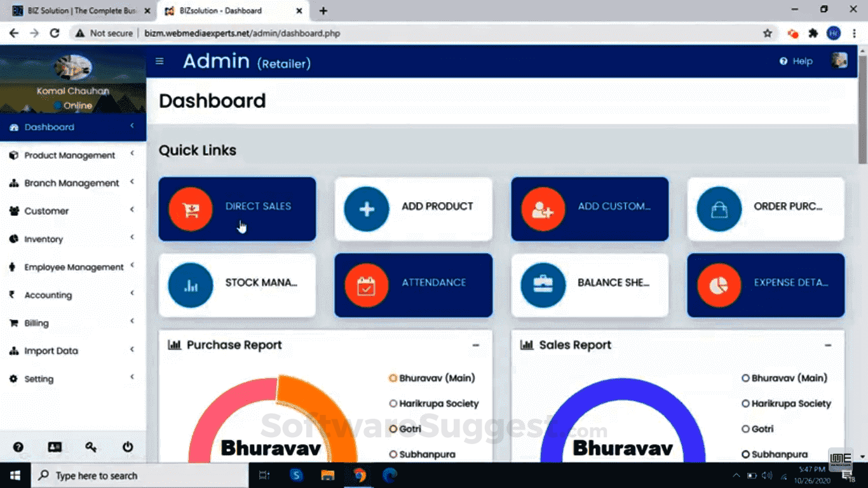
Task: Select Subhanpura radio in Sales Report
Action: 745,454
